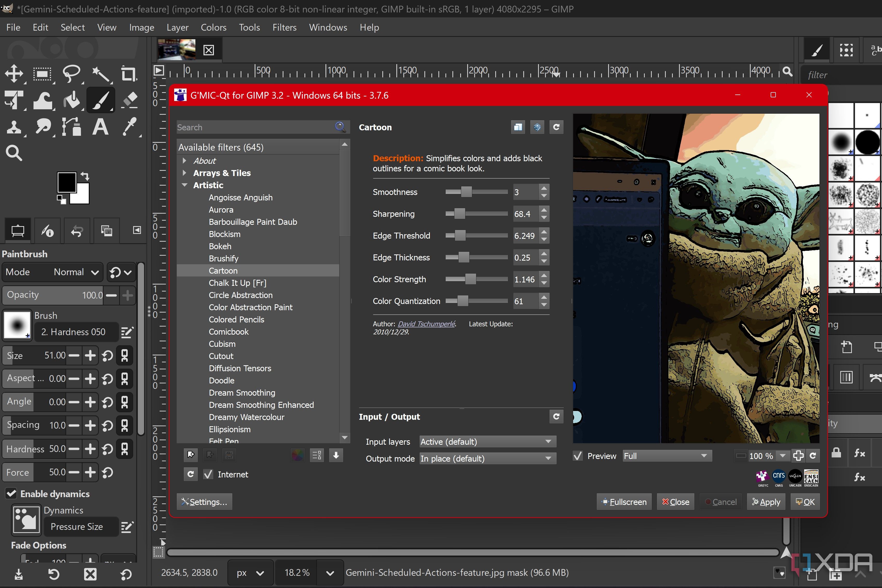
Task: Open the Layer menu
Action: 177,27
